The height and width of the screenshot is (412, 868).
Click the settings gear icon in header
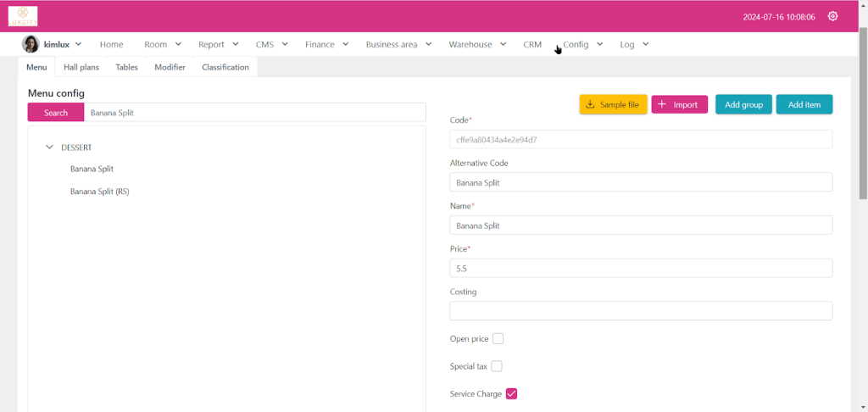coord(832,16)
